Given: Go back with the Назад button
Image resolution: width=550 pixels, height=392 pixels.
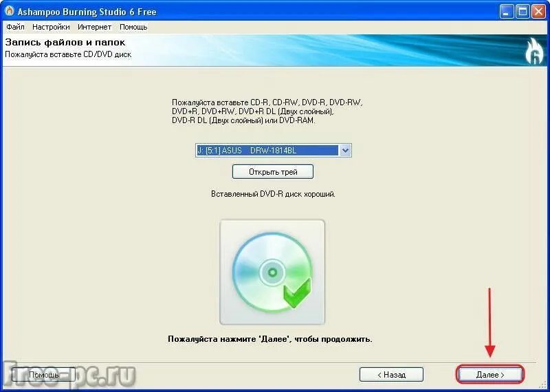Looking at the screenshot, I should [x=391, y=374].
